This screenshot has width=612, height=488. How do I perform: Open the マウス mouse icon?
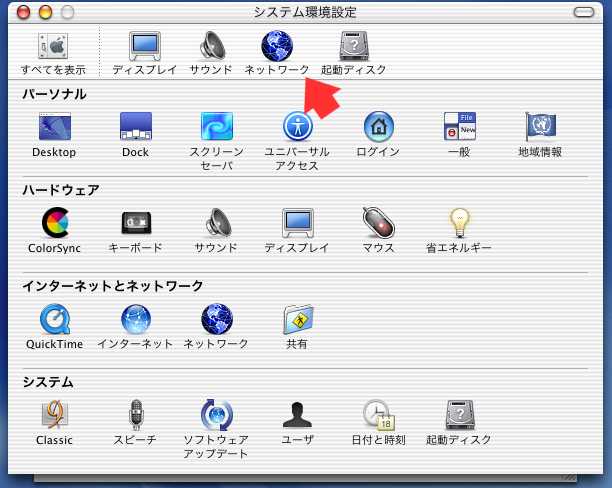click(378, 223)
